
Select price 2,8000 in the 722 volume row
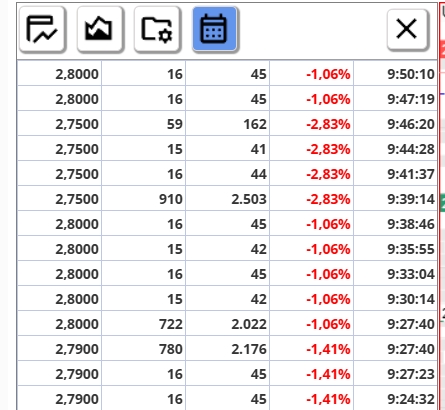[77, 324]
